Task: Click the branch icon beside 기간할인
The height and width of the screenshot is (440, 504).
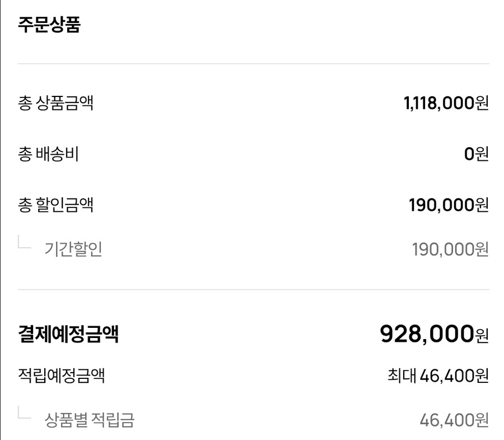Action: point(25,243)
